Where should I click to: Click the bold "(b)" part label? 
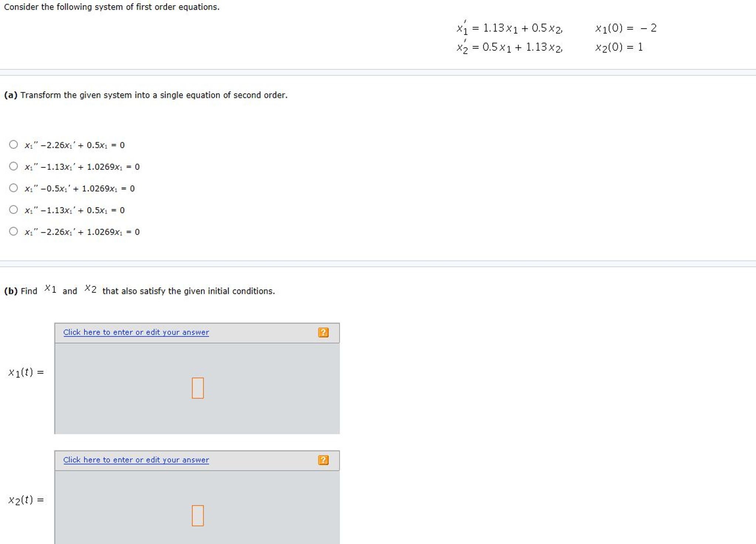[x=11, y=291]
